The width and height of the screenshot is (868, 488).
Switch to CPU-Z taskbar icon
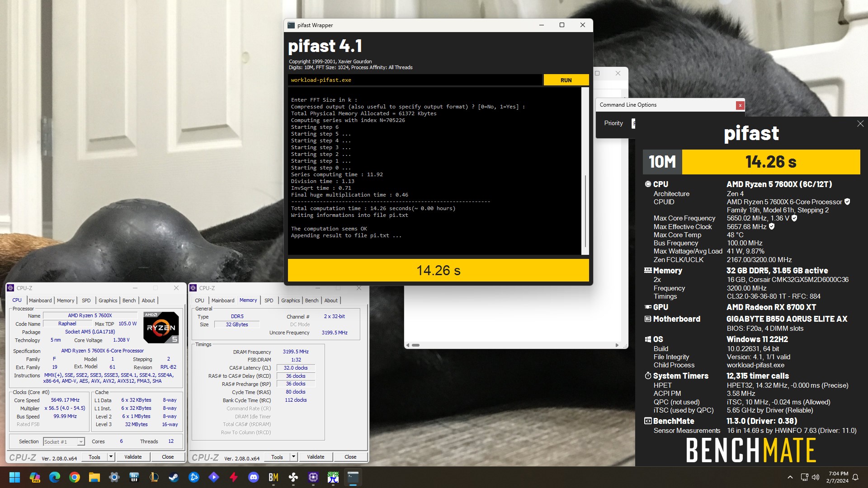313,477
